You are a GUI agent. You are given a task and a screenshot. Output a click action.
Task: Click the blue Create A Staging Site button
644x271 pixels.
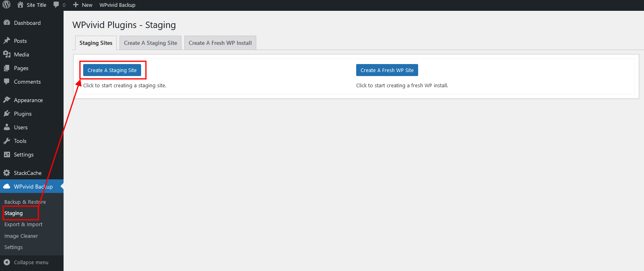pos(112,70)
